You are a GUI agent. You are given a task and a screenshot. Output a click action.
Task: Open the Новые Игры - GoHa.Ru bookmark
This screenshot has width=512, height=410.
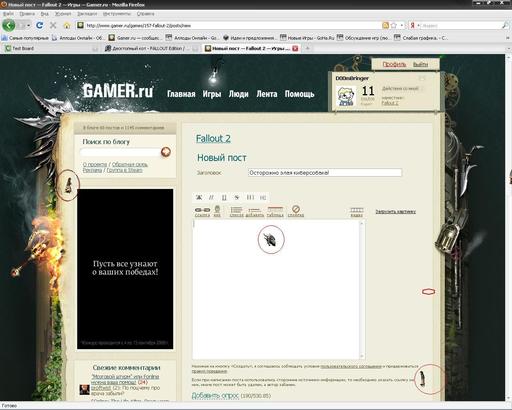click(x=307, y=38)
